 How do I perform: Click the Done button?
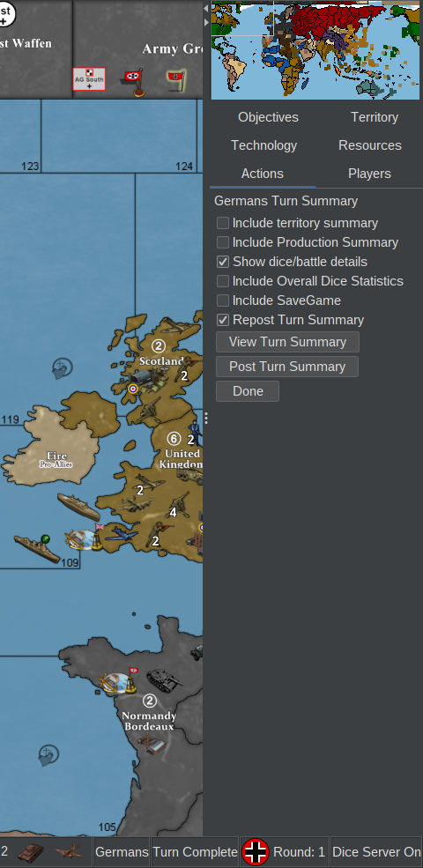(248, 391)
